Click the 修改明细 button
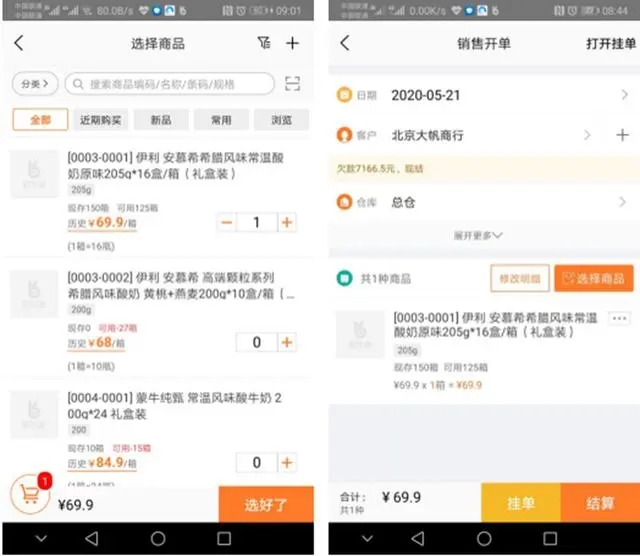Image resolution: width=640 pixels, height=556 pixels. point(520,278)
